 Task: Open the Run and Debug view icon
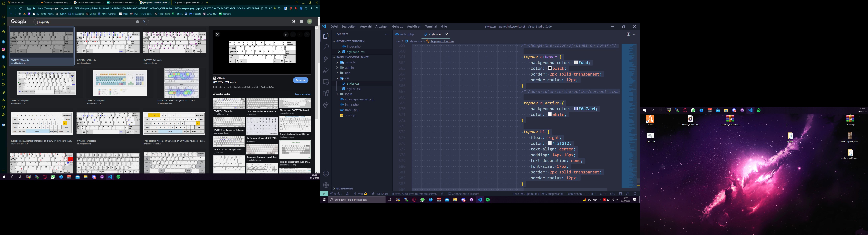coord(326,70)
